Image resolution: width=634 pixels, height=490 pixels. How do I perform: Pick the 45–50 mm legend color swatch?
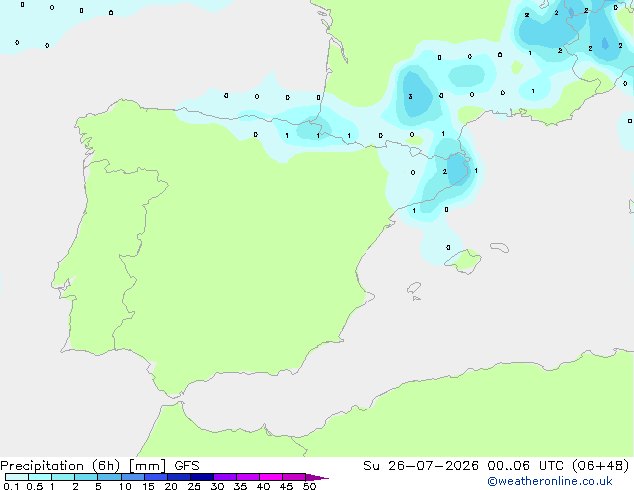point(294,477)
